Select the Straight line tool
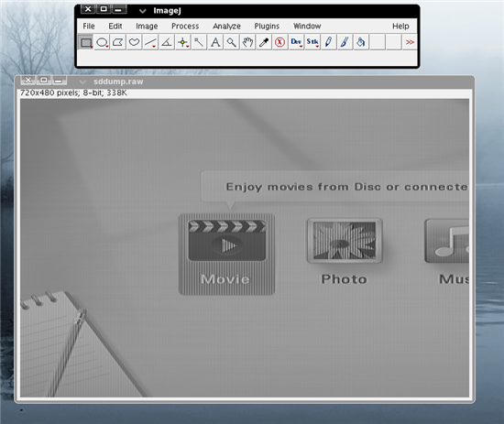 (150, 42)
